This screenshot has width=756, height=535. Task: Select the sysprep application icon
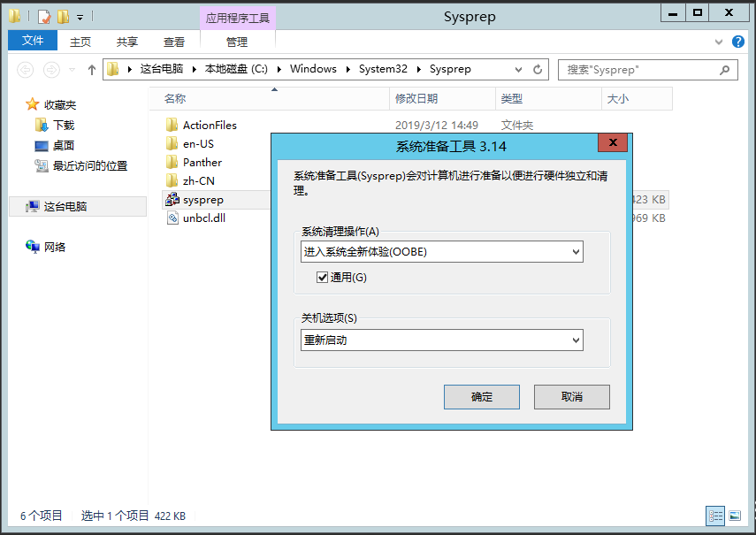click(x=172, y=199)
